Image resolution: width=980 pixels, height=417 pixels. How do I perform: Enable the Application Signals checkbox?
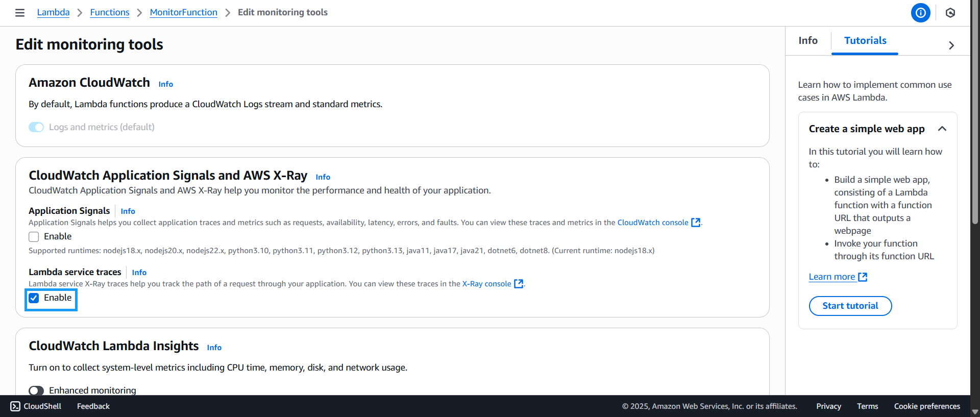34,237
